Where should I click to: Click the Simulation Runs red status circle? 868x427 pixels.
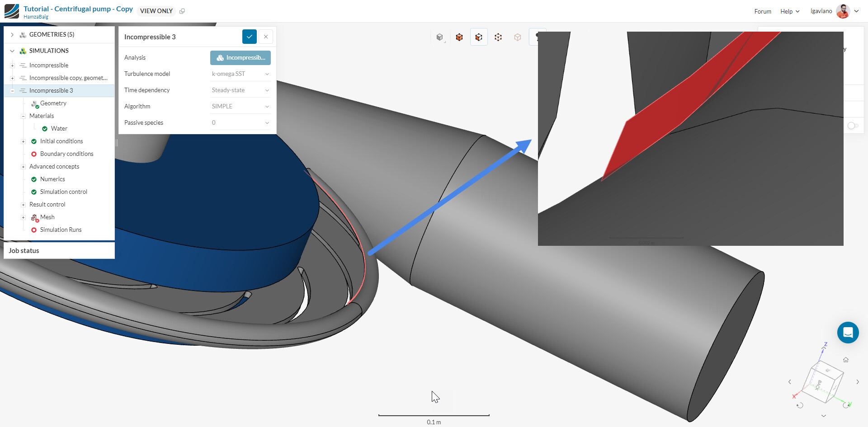point(34,230)
